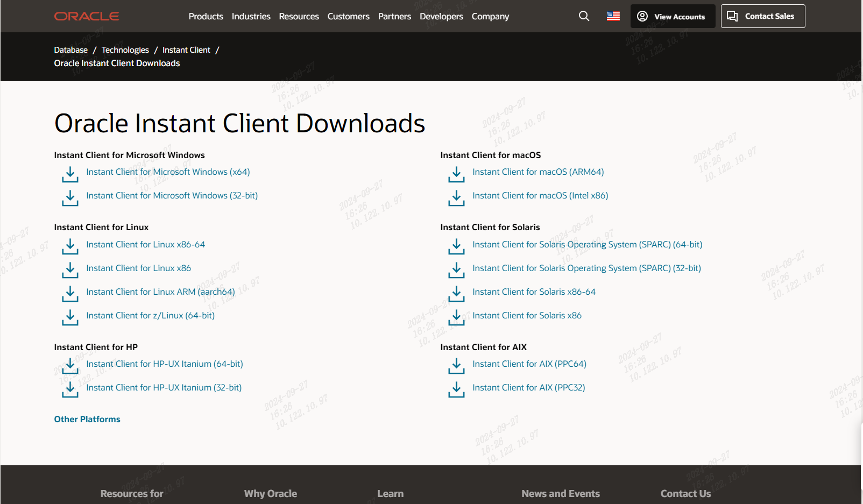This screenshot has height=504, width=863.
Task: Click the Oracle logo
Action: 87,16
